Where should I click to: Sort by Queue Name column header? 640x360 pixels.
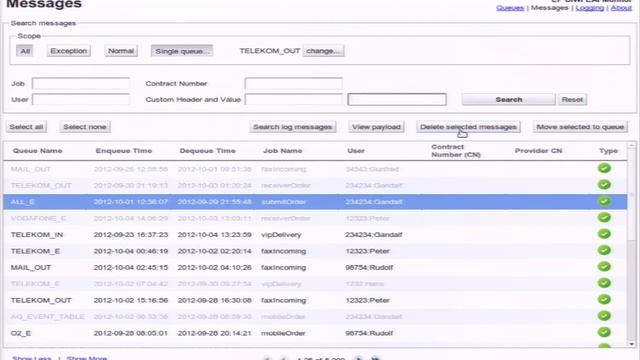point(38,151)
